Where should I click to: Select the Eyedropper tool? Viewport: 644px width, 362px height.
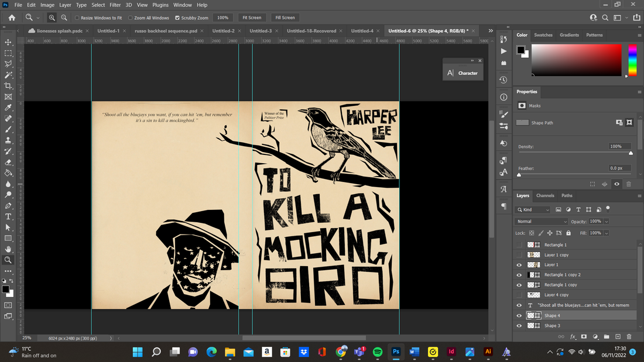point(8,108)
